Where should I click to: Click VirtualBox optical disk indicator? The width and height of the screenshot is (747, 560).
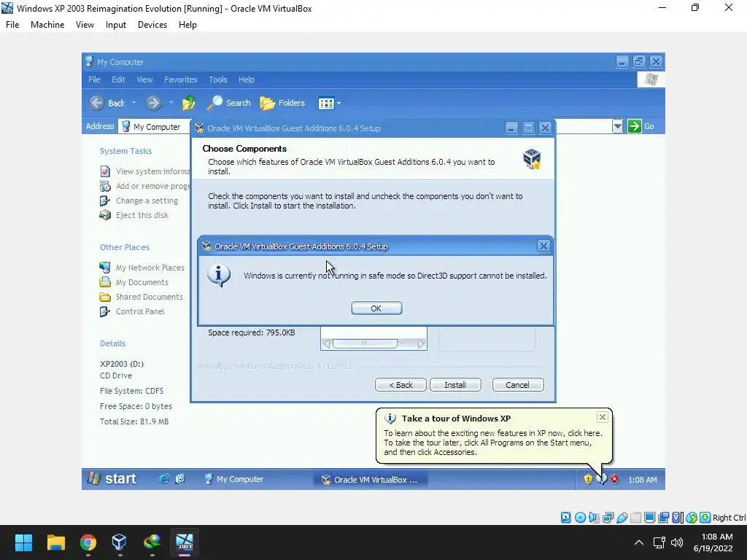580,518
